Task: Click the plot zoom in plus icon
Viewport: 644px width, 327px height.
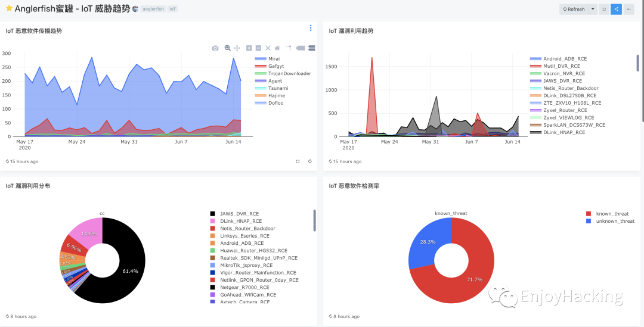Action: click(x=249, y=48)
